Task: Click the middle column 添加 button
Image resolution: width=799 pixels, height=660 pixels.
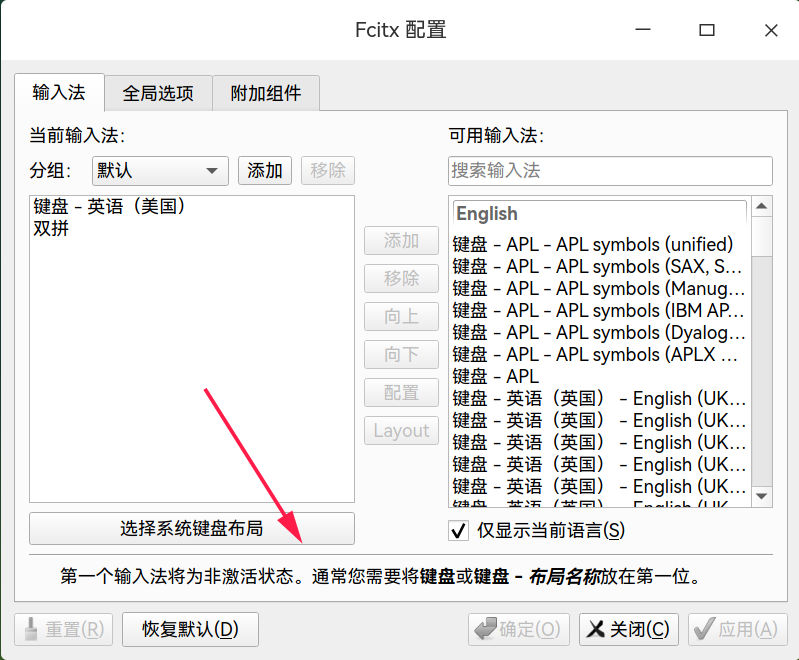Action: pos(401,241)
